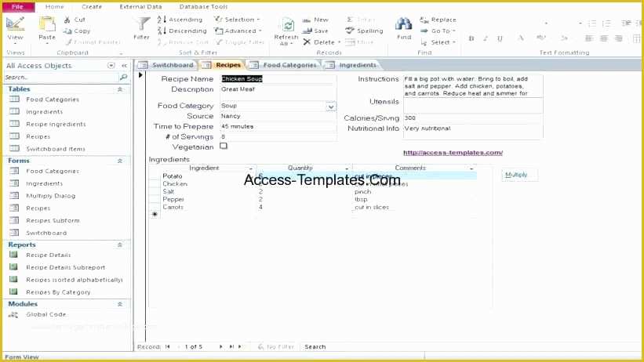Click the new record row selector

click(155, 214)
